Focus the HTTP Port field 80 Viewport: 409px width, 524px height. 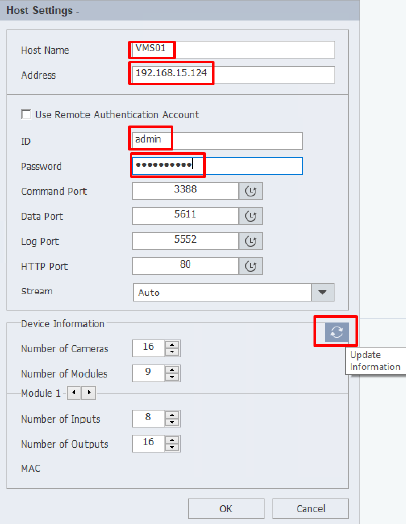(185, 266)
